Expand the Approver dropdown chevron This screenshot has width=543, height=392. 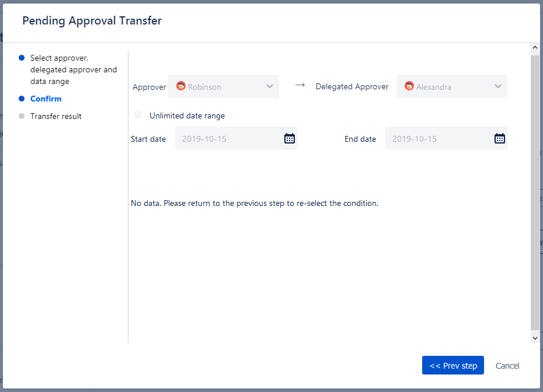tap(270, 86)
